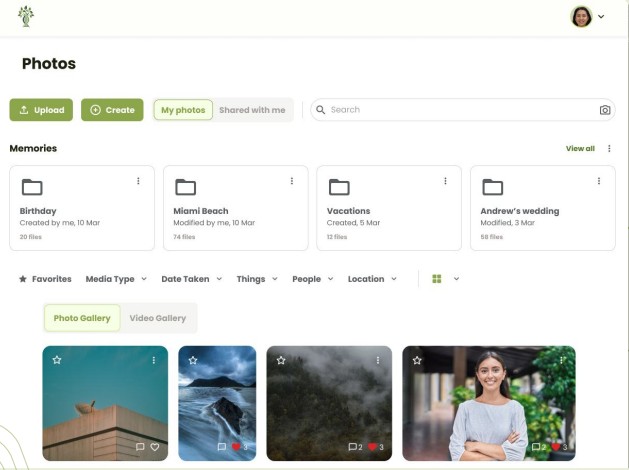
Task: Click the View all memories link
Action: (580, 149)
